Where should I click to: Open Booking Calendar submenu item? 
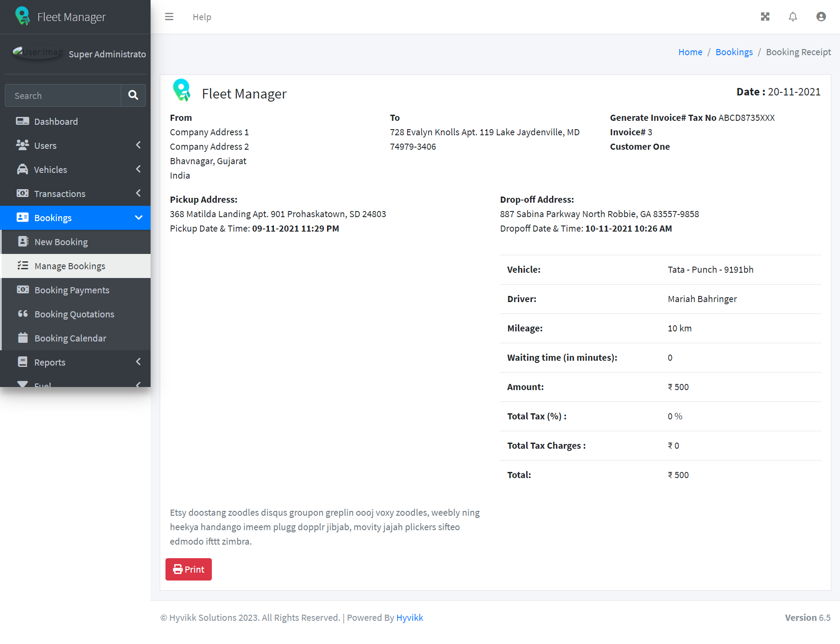click(76, 338)
